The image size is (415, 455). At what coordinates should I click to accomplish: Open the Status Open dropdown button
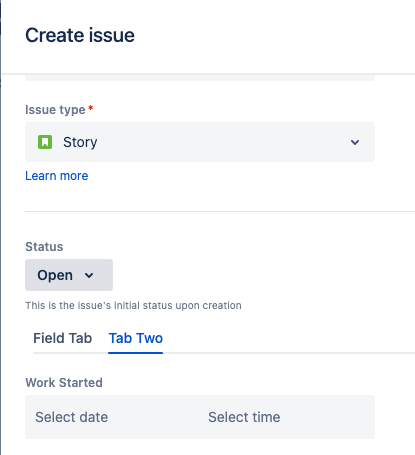pos(69,275)
